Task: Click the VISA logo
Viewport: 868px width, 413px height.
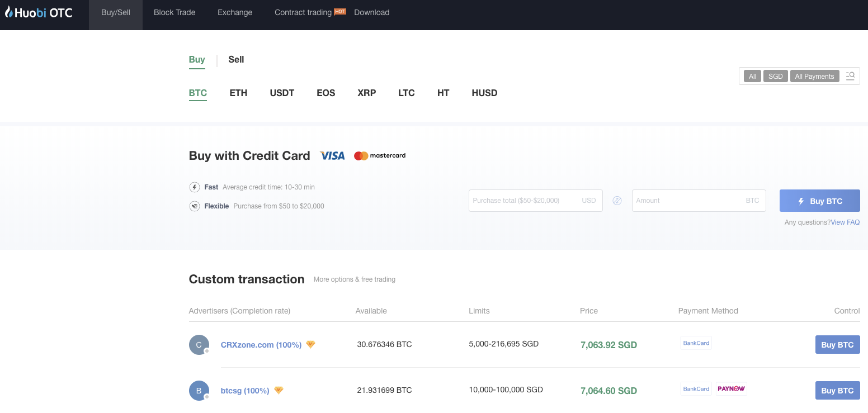Action: pyautogui.click(x=332, y=156)
